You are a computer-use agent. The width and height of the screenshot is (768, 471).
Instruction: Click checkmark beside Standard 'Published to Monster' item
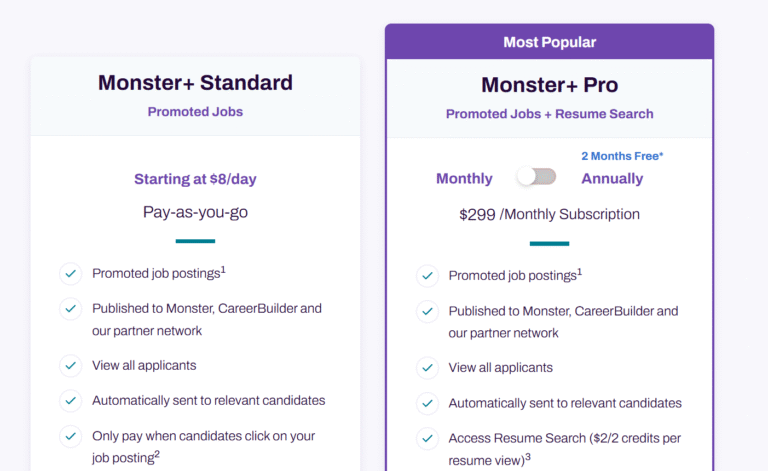point(70,309)
